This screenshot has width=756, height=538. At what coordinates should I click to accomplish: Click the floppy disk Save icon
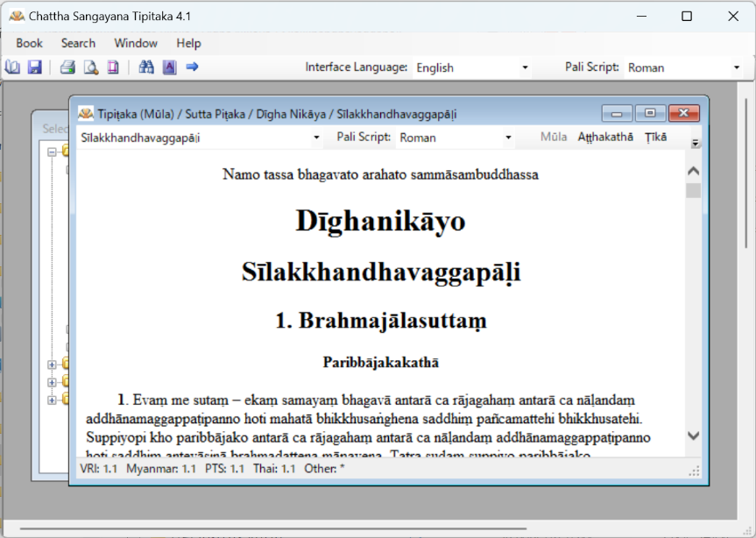[x=35, y=67]
